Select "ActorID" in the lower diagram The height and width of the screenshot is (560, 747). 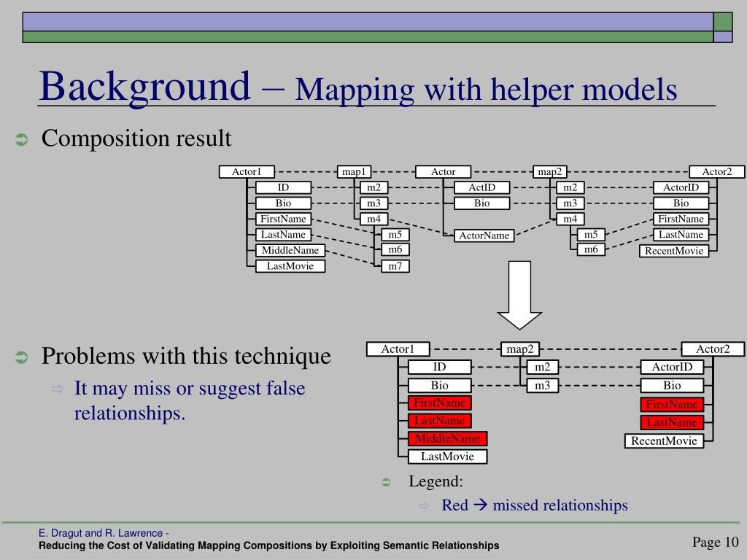pyautogui.click(x=672, y=367)
